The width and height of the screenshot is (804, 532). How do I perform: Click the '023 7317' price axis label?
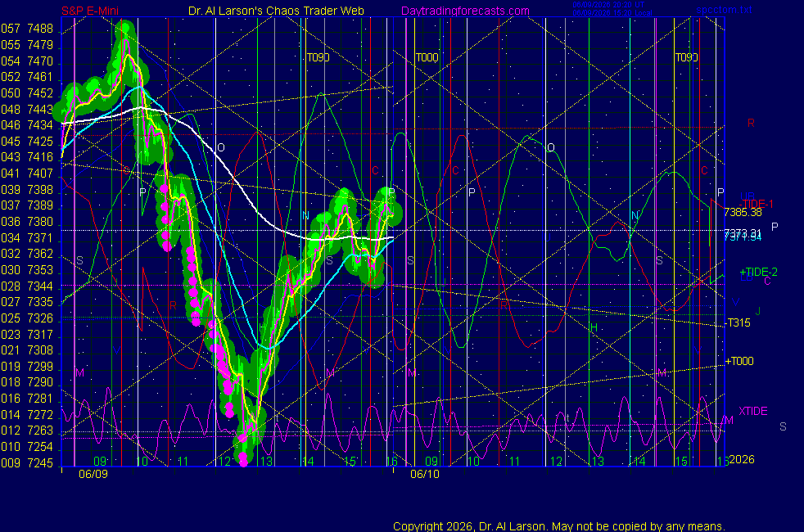[27, 336]
